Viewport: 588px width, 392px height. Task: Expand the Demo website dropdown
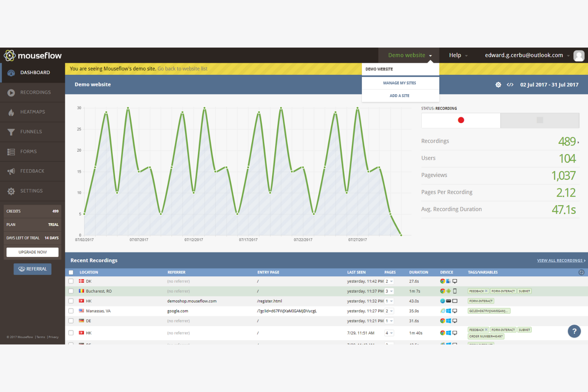[x=409, y=56]
